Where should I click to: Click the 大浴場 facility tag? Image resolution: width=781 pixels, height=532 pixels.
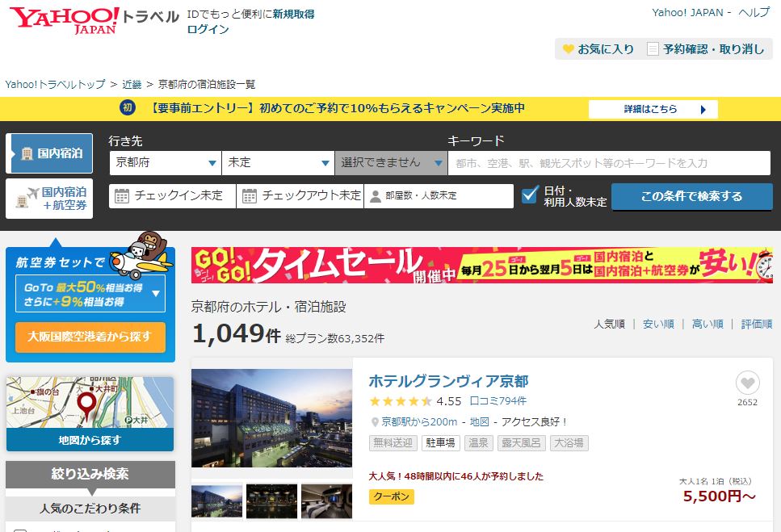[x=569, y=443]
